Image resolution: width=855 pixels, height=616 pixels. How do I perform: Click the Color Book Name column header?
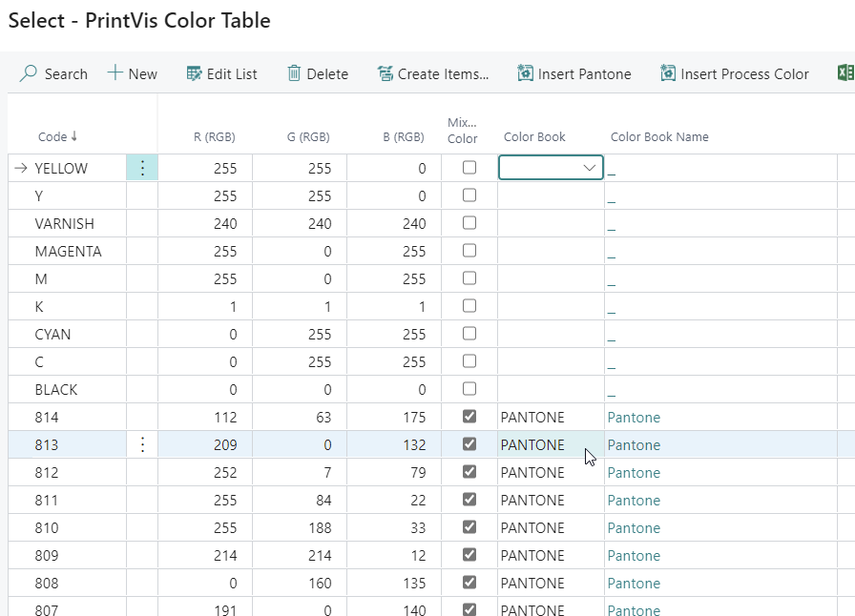point(659,136)
